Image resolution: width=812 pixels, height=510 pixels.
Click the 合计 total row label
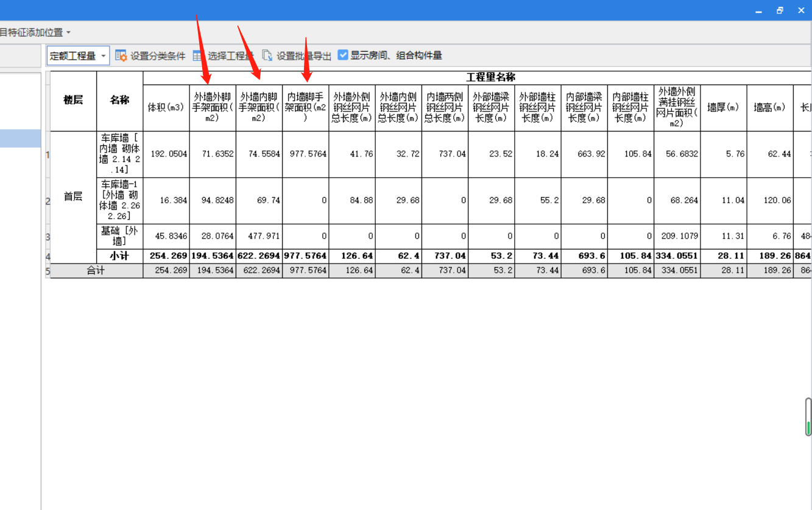point(96,271)
